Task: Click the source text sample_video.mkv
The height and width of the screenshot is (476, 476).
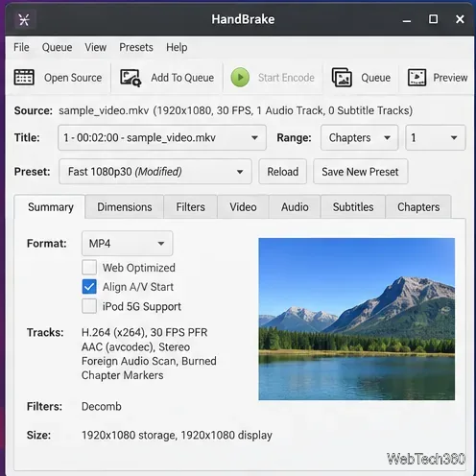Action: click(104, 110)
